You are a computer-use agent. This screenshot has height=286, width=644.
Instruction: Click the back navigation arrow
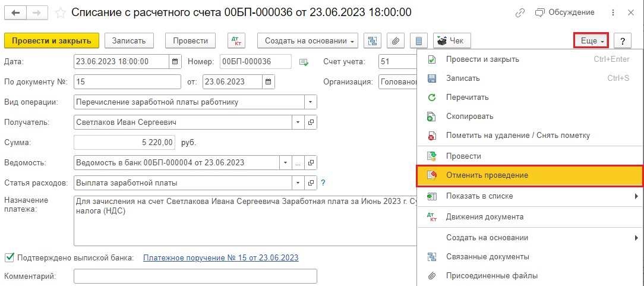pyautogui.click(x=16, y=12)
